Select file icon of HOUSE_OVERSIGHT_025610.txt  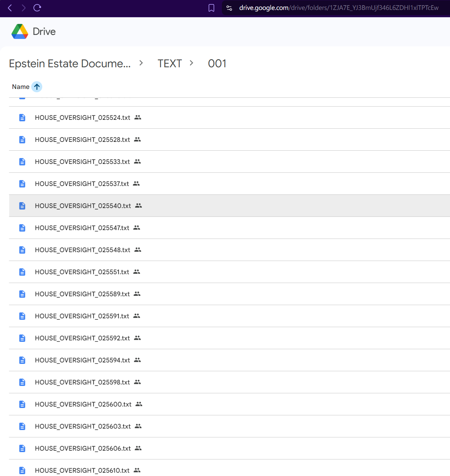22,470
